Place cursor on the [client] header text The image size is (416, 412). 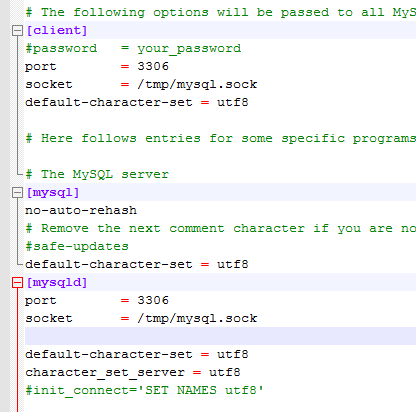(x=57, y=30)
